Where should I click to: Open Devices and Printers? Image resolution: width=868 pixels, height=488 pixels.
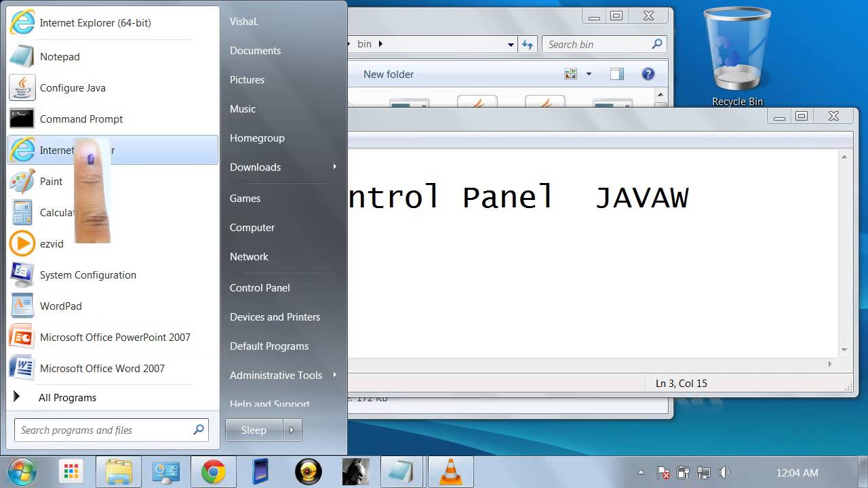click(275, 317)
